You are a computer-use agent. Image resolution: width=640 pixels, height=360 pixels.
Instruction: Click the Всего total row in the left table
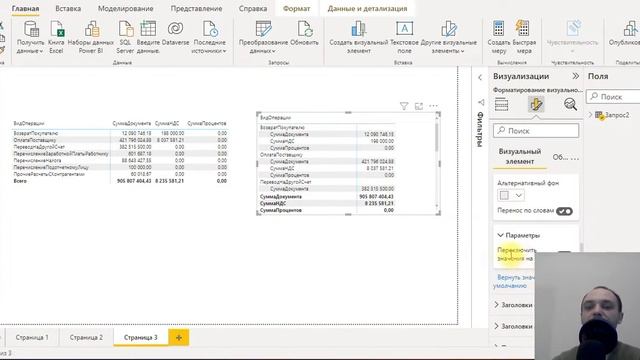coord(120,181)
